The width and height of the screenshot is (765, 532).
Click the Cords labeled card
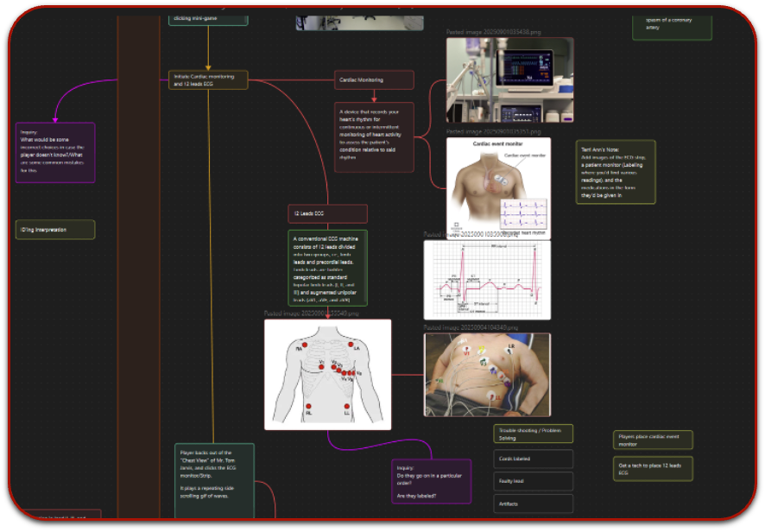coord(534,459)
